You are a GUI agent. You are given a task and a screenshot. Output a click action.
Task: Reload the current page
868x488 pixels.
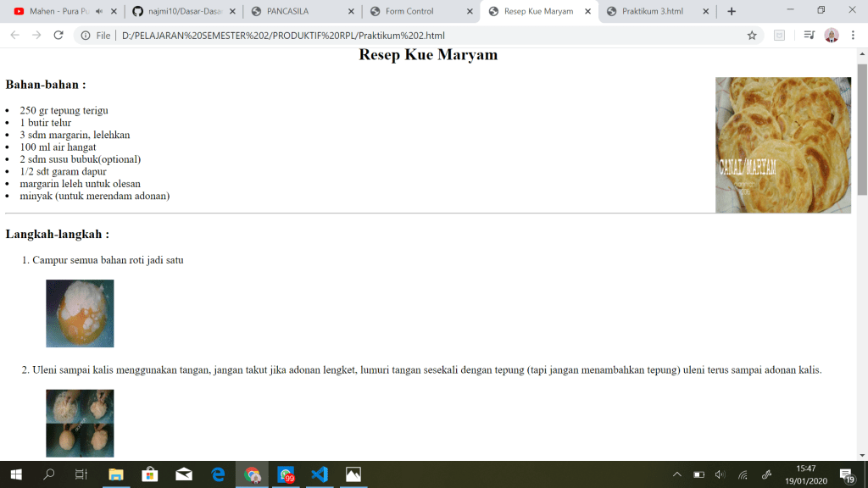click(x=58, y=36)
